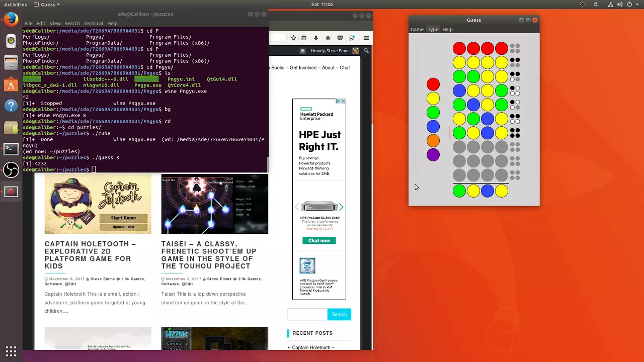Image resolution: width=644 pixels, height=362 pixels.
Task: Pick the orange peg from Guess palette
Action: point(433,140)
